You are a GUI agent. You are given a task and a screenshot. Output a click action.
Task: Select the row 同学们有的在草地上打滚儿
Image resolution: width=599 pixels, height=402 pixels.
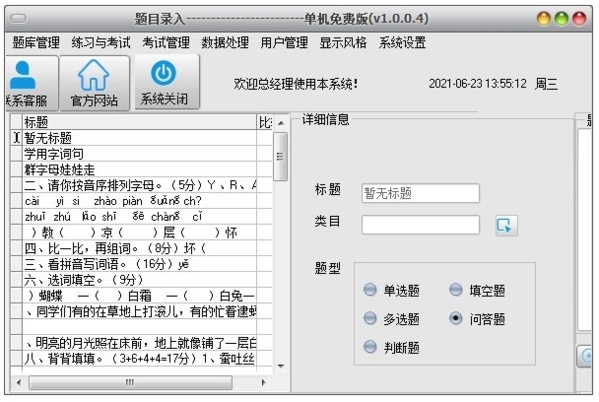[139, 311]
